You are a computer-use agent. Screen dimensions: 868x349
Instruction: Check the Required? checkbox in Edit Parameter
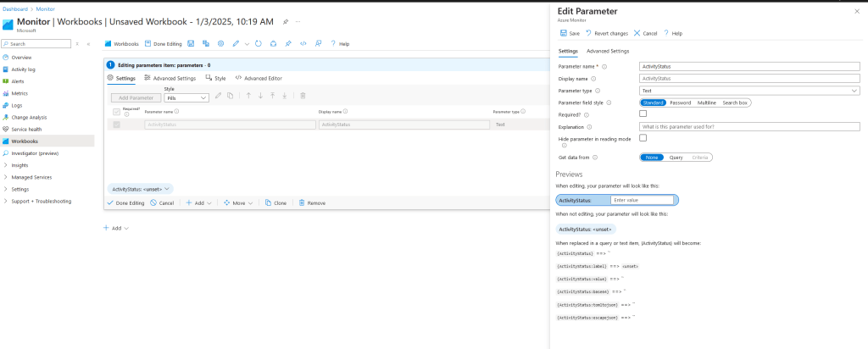coord(643,114)
